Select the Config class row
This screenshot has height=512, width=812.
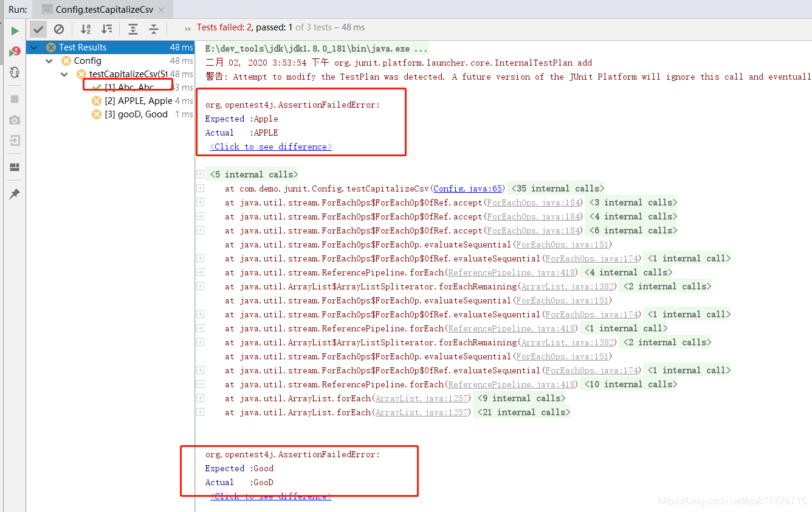coord(111,61)
